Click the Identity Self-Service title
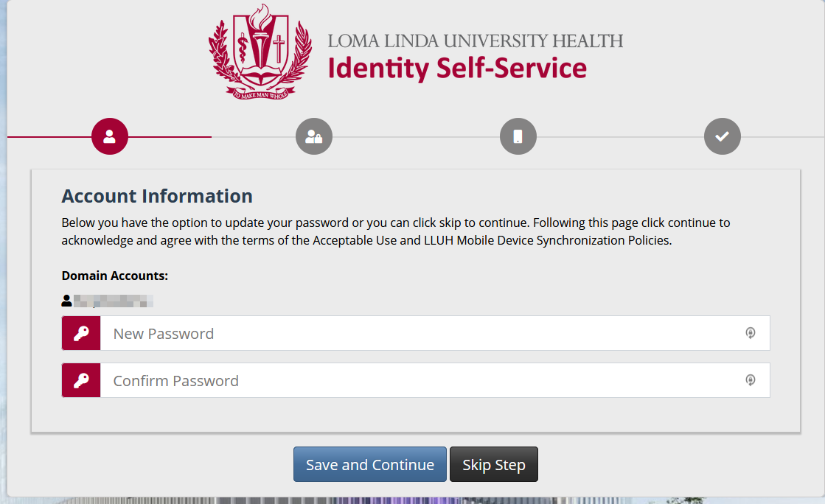Image resolution: width=825 pixels, height=504 pixels. click(x=457, y=69)
